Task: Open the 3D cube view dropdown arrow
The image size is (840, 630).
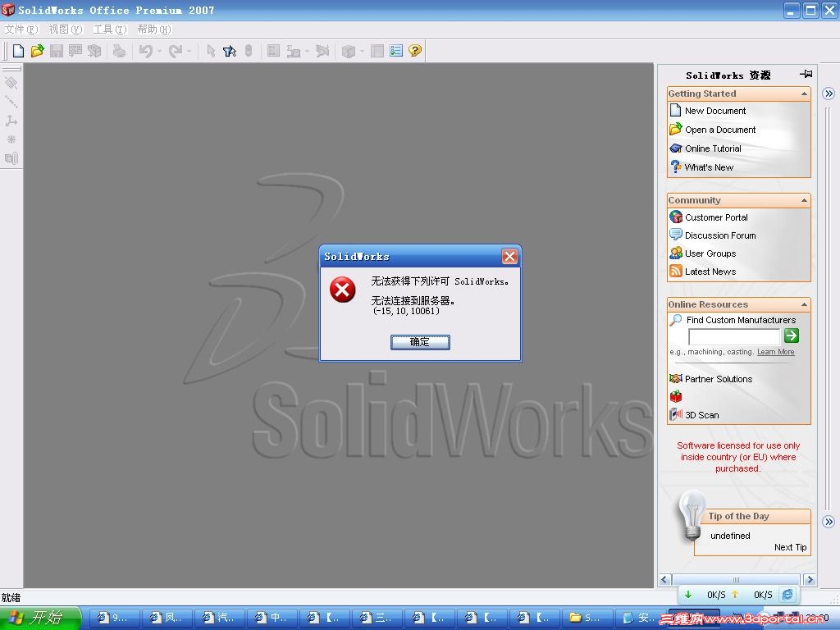Action: click(x=362, y=51)
